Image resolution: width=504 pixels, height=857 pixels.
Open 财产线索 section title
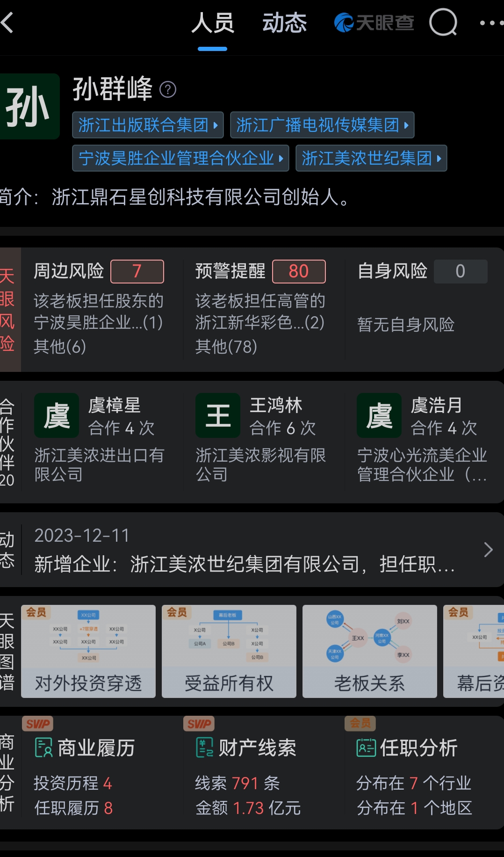click(x=258, y=748)
